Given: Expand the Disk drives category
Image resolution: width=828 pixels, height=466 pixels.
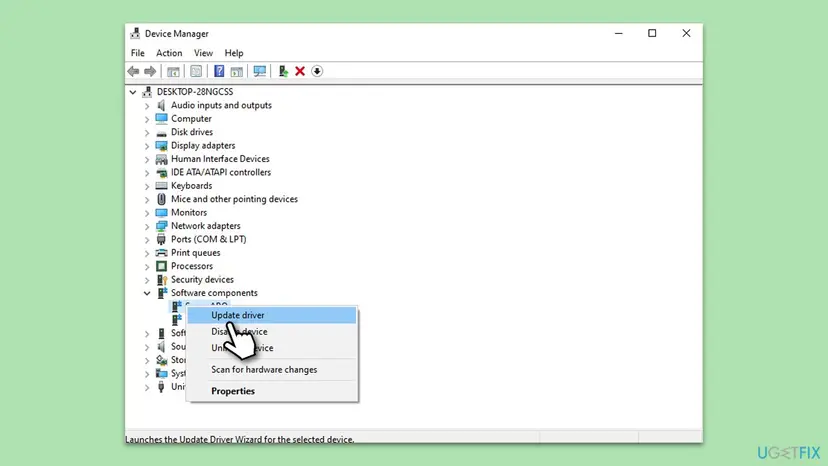Looking at the screenshot, I should pos(147,132).
